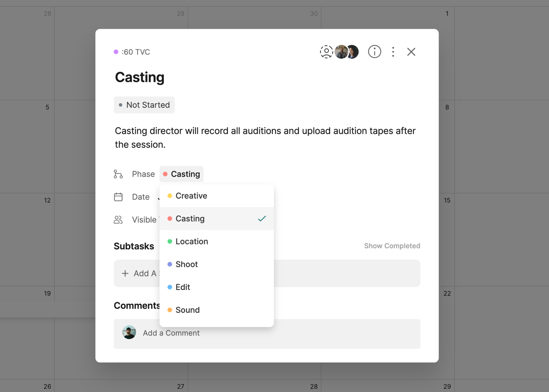
Task: Click the :60 TVC project label
Action: 136,52
